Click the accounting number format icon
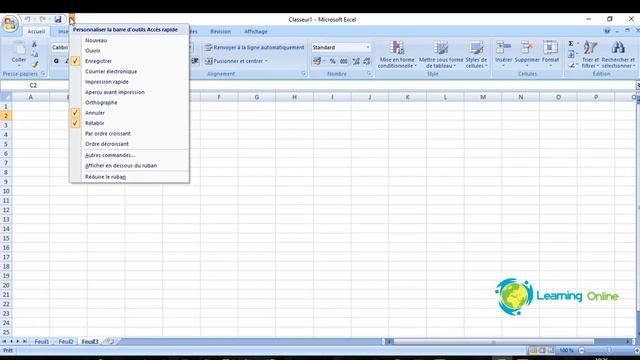The height and width of the screenshot is (360, 640). pos(317,61)
